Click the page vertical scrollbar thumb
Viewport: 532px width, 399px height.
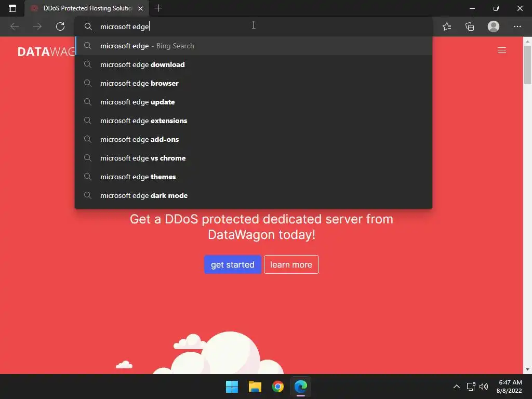[x=527, y=64]
